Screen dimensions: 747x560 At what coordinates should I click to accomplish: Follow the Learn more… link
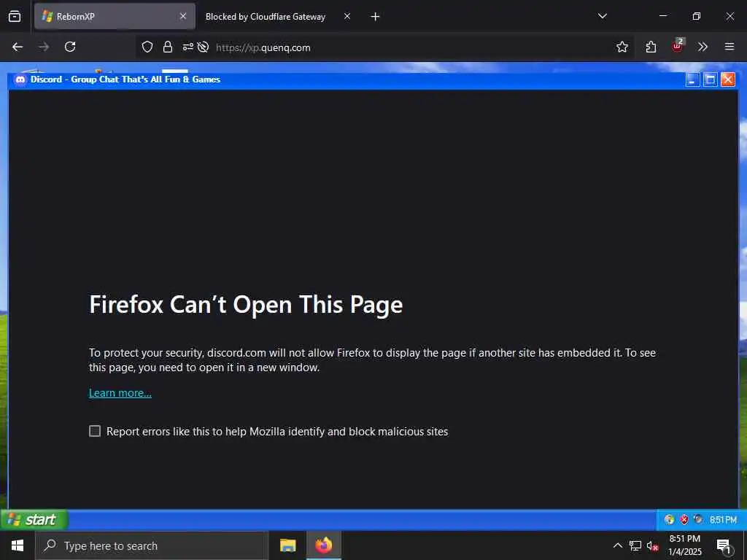click(x=120, y=393)
